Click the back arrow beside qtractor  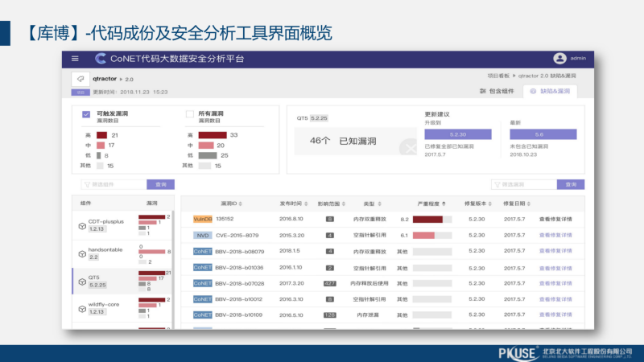pyautogui.click(x=80, y=79)
